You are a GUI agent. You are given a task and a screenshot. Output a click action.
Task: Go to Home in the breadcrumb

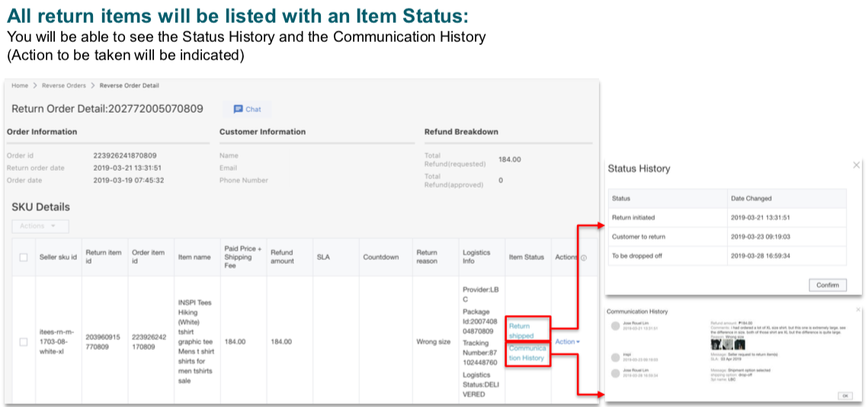(x=20, y=85)
